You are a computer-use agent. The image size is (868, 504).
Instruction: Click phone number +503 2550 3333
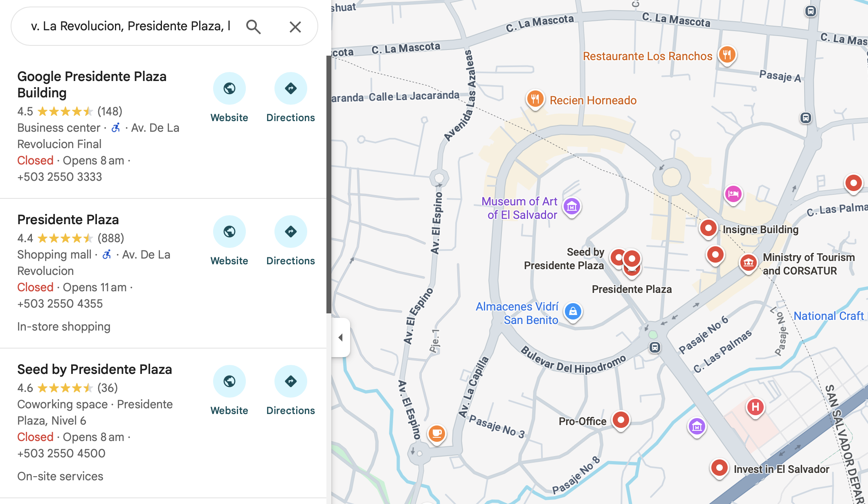tap(60, 177)
